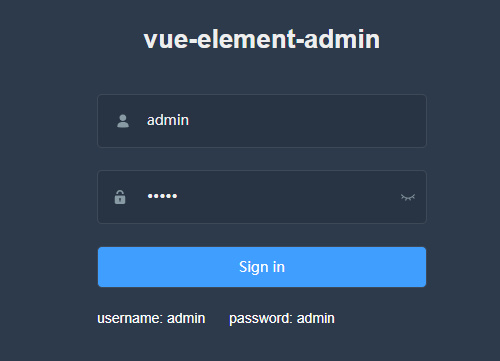The width and height of the screenshot is (500, 361).
Task: Toggle password visibility with the eyelash icon
Action: click(x=408, y=197)
